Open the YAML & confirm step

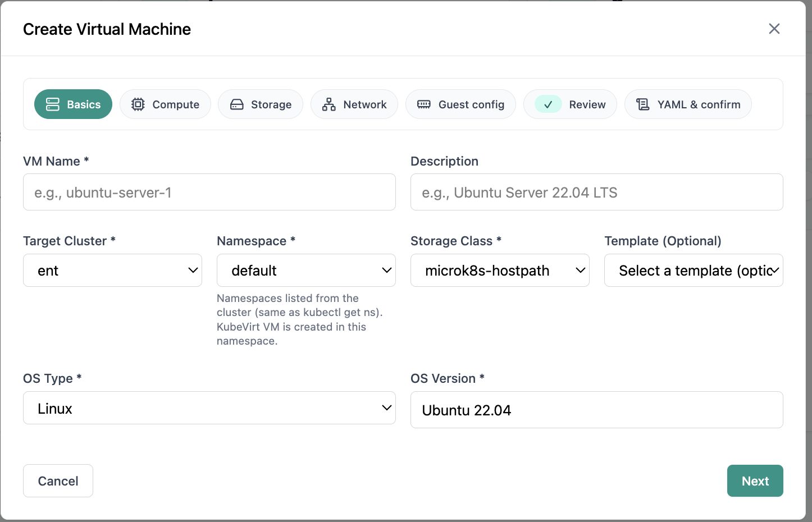(688, 104)
